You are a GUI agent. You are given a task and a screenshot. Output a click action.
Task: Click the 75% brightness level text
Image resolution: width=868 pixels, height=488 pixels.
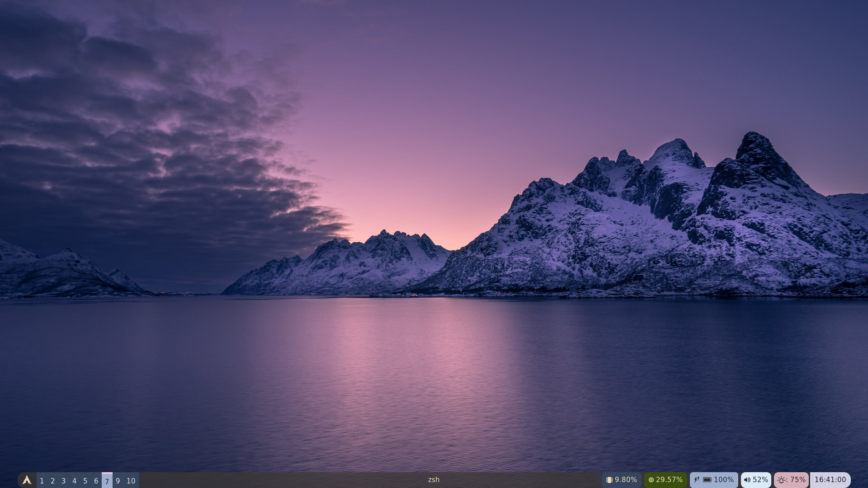click(x=797, y=480)
